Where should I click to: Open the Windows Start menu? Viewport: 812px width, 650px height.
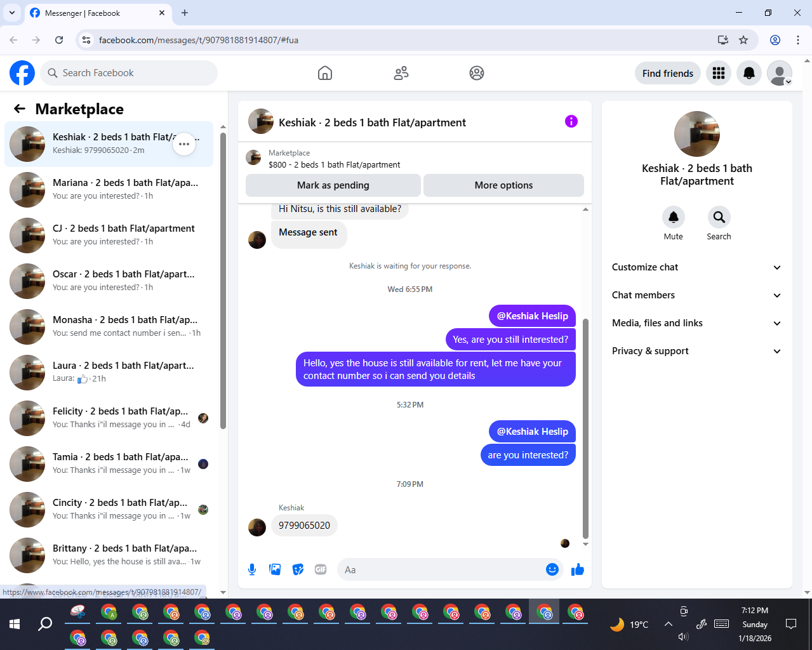tap(15, 624)
